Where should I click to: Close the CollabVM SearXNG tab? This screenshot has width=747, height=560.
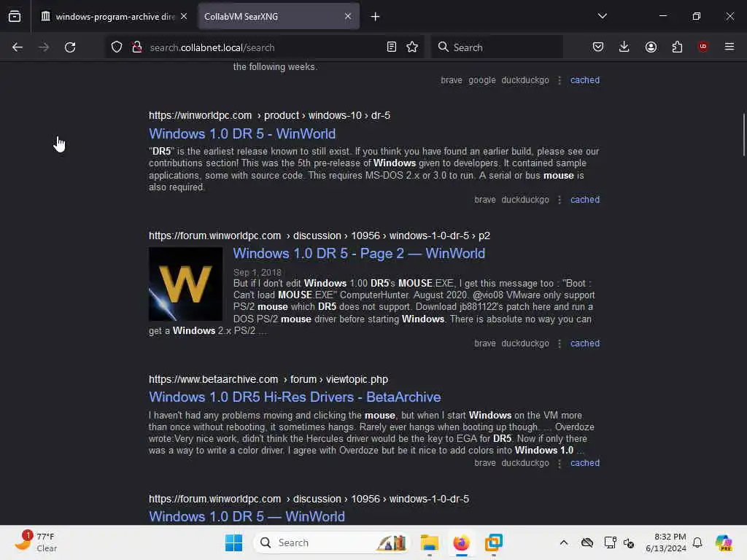348,16
